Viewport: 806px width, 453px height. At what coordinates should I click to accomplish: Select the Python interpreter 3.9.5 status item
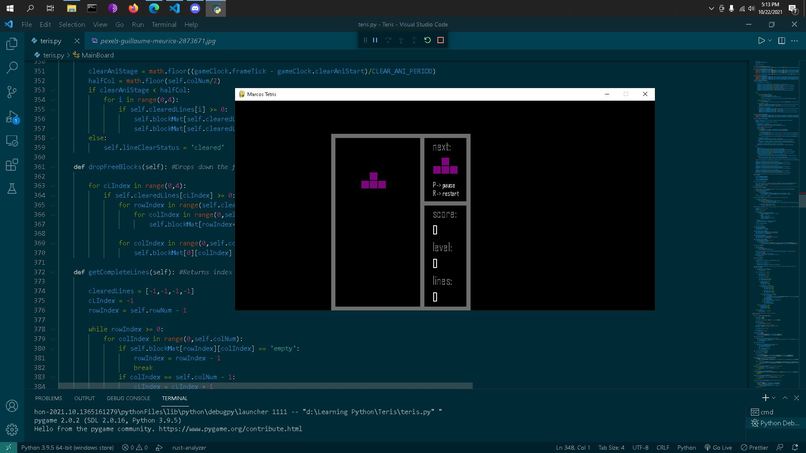[67, 447]
